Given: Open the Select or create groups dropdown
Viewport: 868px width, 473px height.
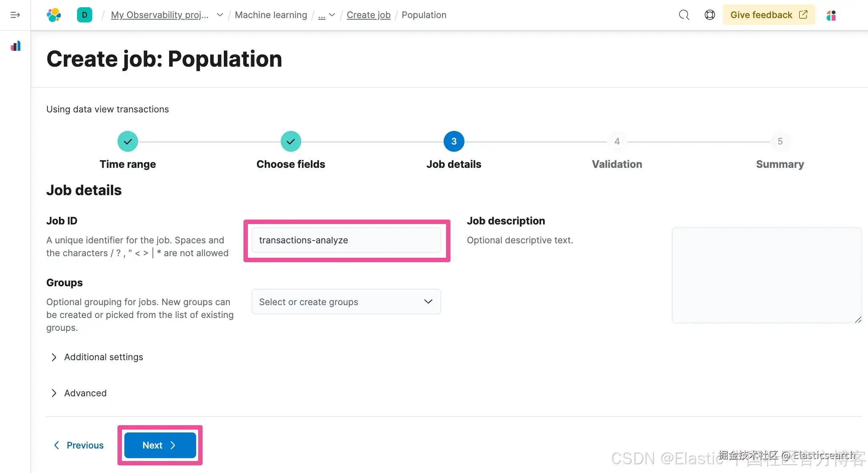Looking at the screenshot, I should click(346, 302).
